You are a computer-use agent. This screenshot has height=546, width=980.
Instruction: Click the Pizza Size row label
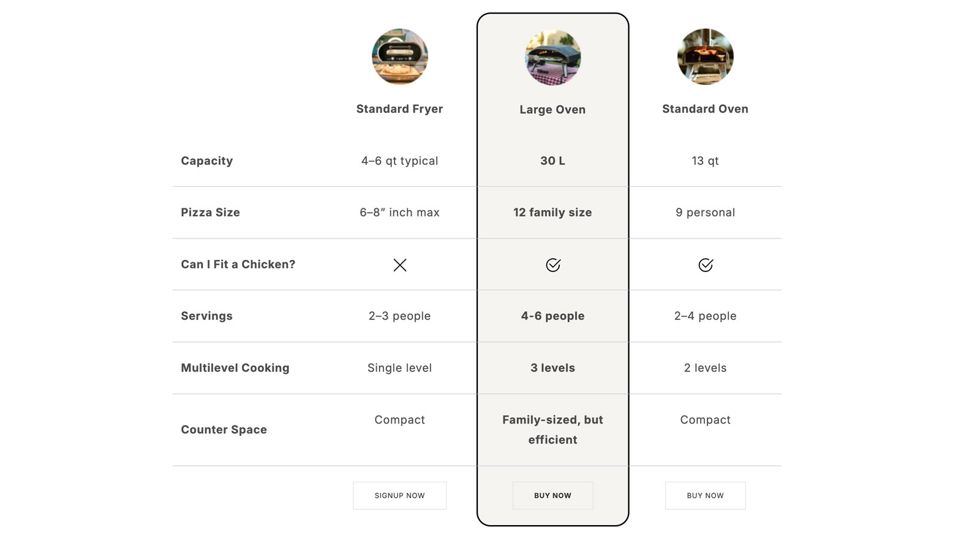click(210, 213)
